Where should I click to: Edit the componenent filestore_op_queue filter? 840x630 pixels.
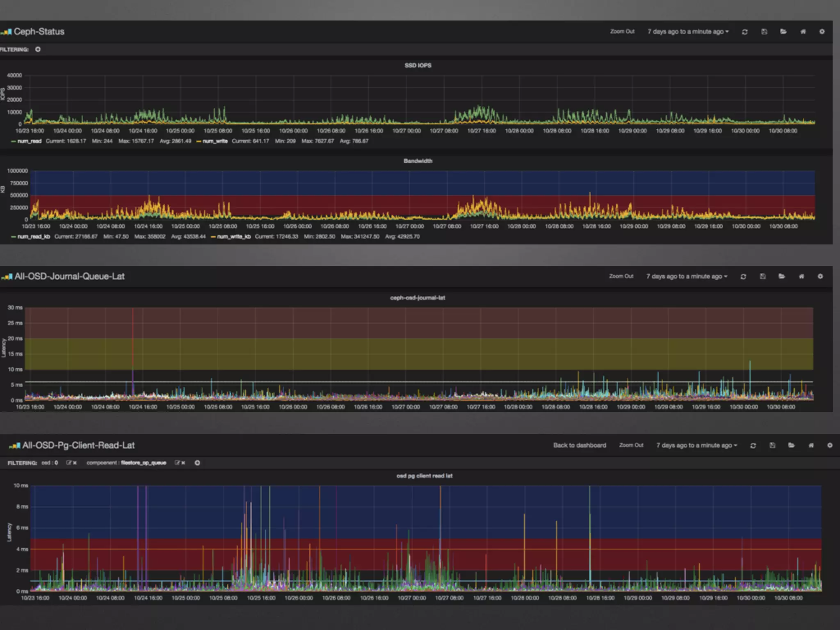point(177,463)
